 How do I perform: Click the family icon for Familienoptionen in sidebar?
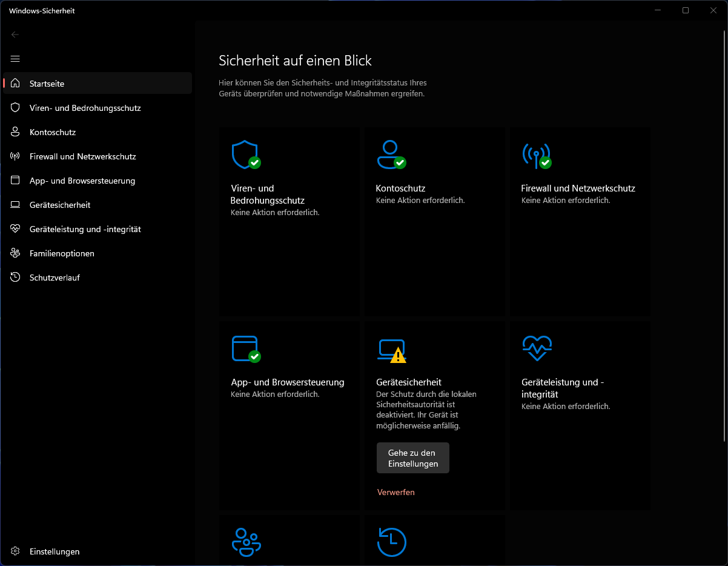pos(15,253)
